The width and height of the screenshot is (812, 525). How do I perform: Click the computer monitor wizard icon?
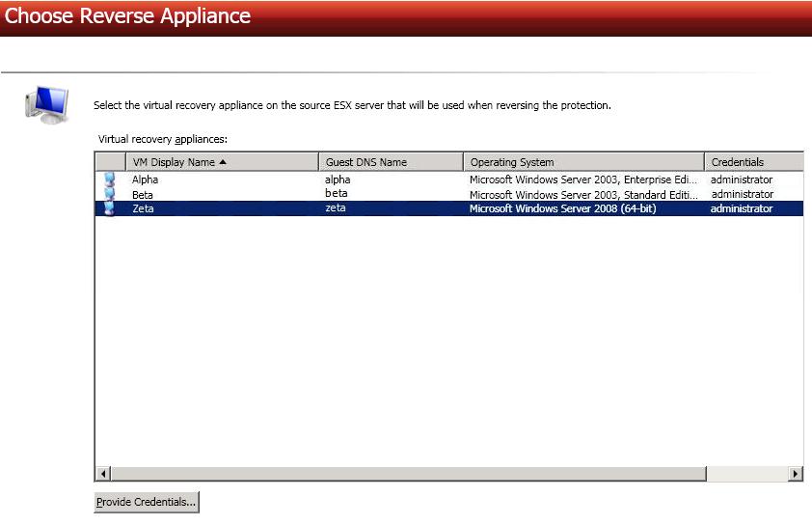(x=46, y=102)
